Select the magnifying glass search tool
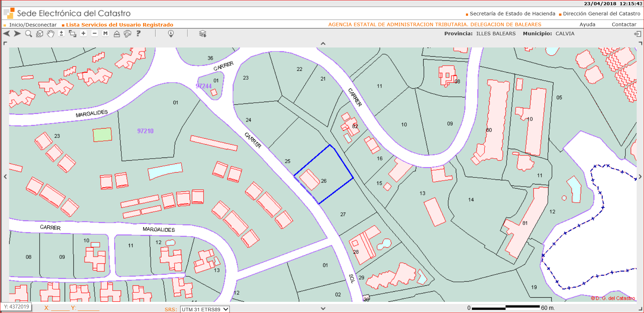 29,34
